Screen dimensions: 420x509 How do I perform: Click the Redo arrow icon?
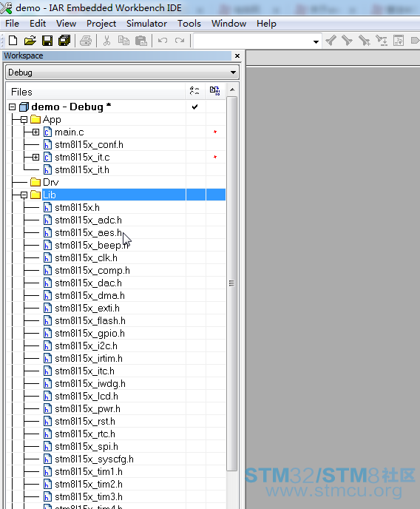tap(180, 41)
